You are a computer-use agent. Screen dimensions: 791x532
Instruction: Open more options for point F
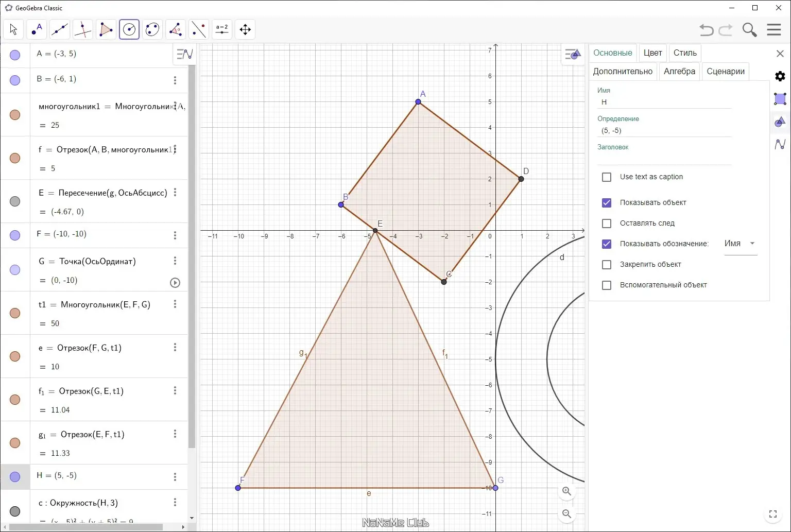click(x=175, y=235)
